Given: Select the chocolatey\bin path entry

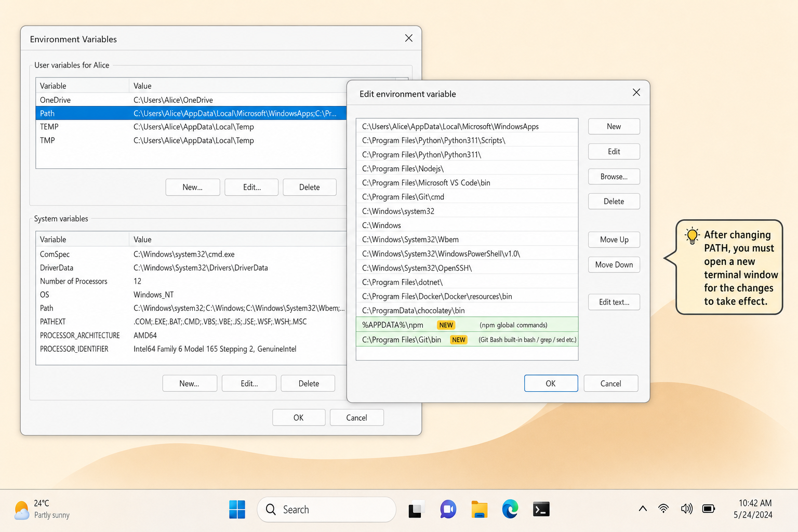Looking at the screenshot, I should (x=467, y=310).
